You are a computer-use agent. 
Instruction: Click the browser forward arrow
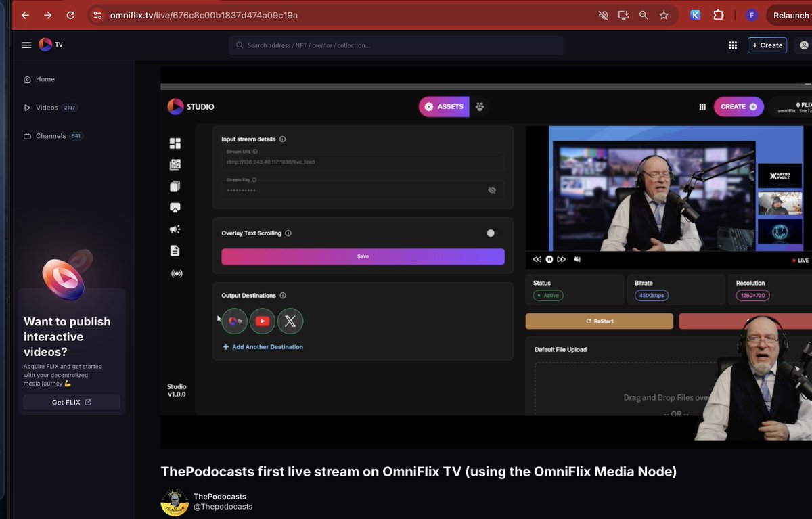pyautogui.click(x=47, y=15)
